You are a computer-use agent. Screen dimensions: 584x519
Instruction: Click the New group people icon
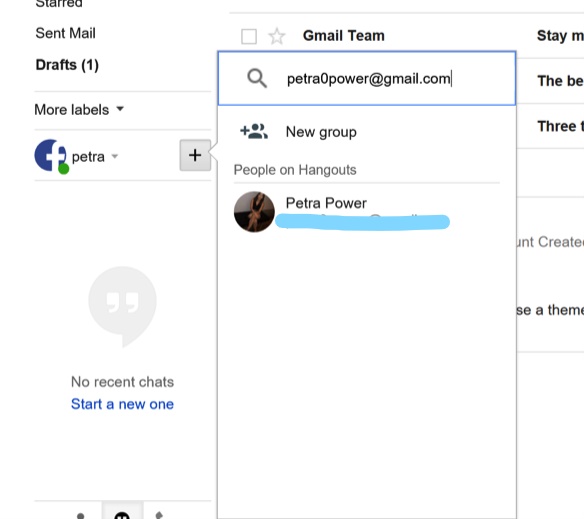click(x=254, y=132)
